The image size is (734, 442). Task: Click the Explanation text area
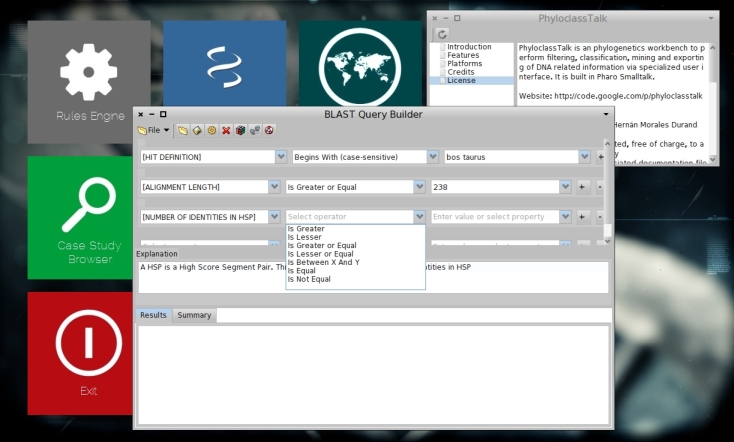[x=373, y=277]
